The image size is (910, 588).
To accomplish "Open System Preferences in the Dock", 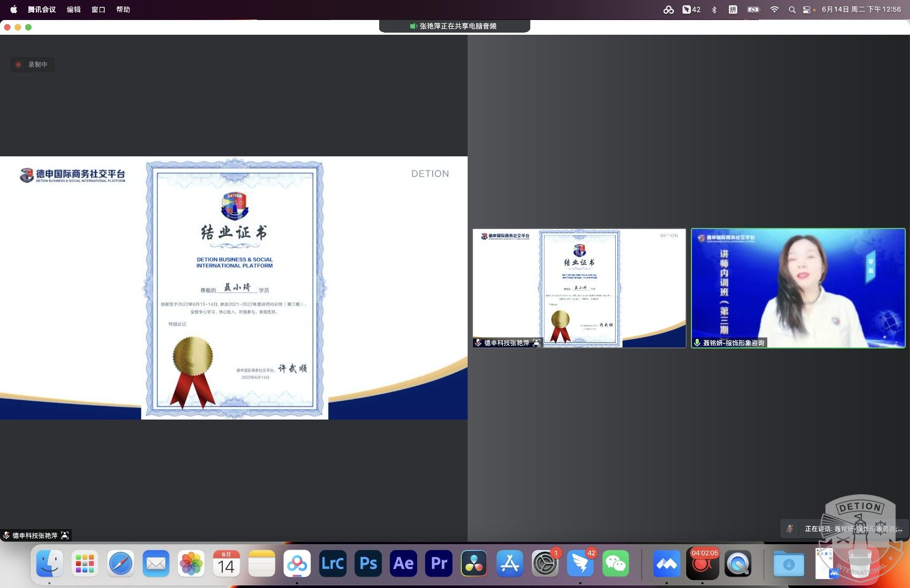I will (545, 564).
